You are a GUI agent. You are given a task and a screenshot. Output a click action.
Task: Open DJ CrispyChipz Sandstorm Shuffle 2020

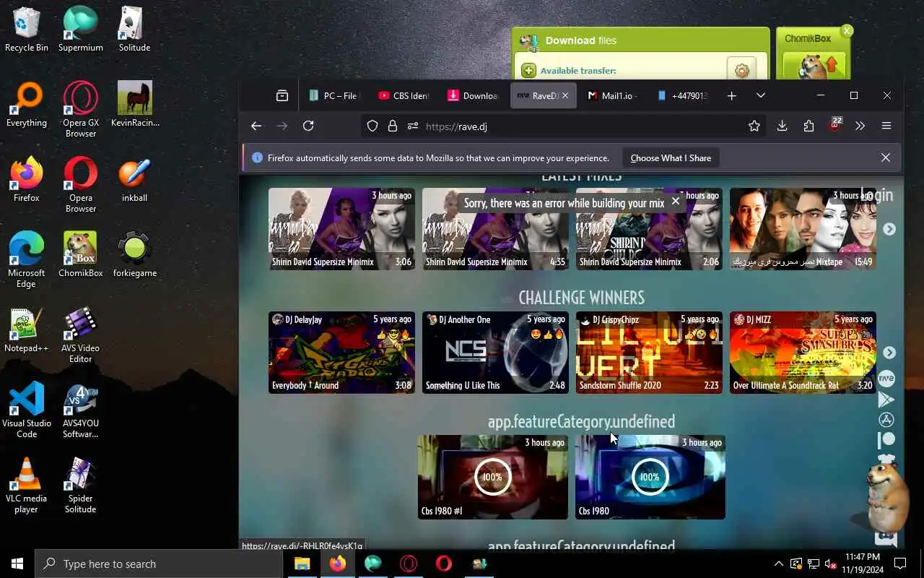[649, 353]
